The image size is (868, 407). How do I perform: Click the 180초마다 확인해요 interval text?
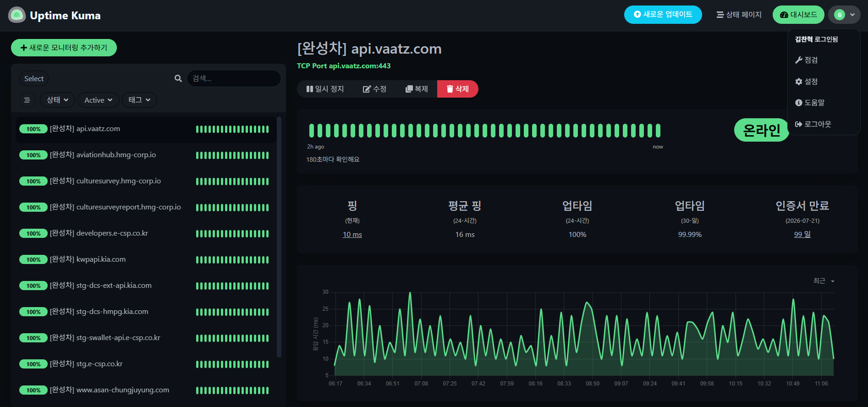333,159
